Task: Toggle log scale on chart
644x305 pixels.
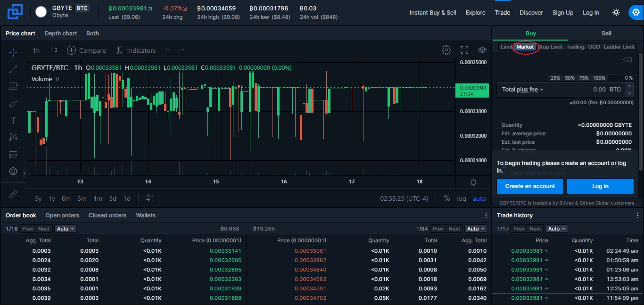Action: pos(462,198)
